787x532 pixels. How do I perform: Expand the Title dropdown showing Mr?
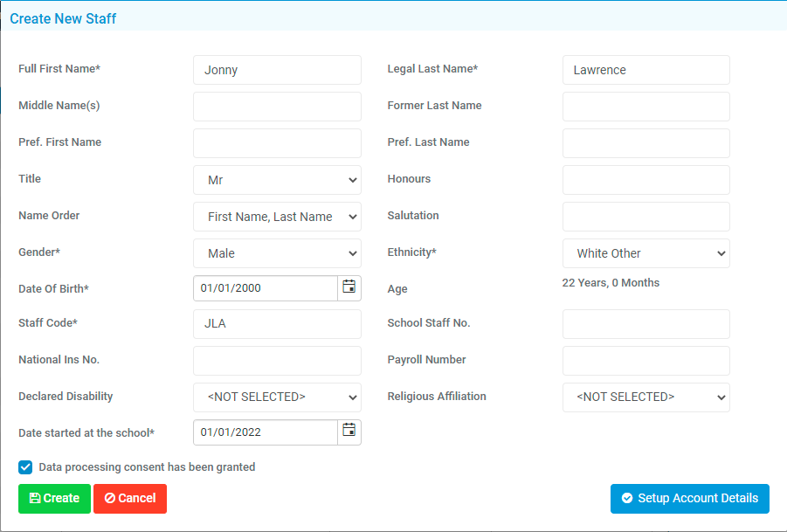pyautogui.click(x=277, y=180)
